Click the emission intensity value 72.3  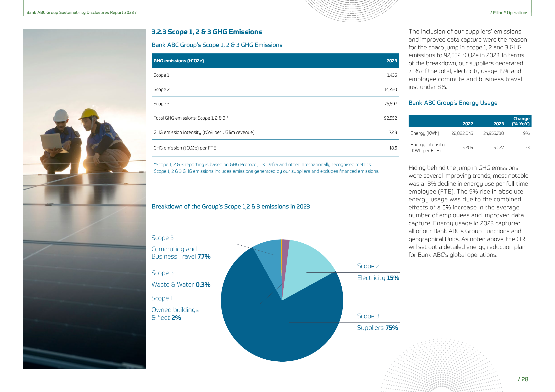click(393, 132)
